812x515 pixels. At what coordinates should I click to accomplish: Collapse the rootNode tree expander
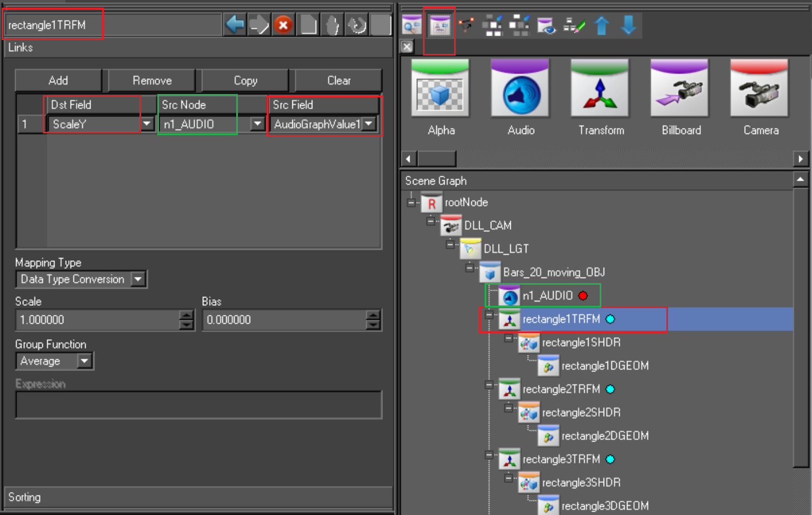(411, 202)
